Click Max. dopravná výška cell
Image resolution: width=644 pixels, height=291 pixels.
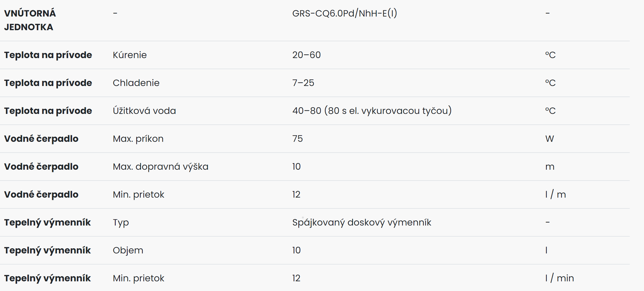tap(160, 167)
